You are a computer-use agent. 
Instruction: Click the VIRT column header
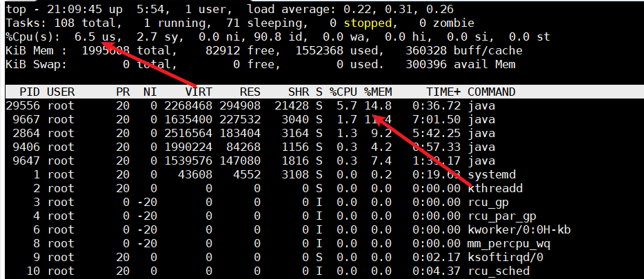pos(199,92)
